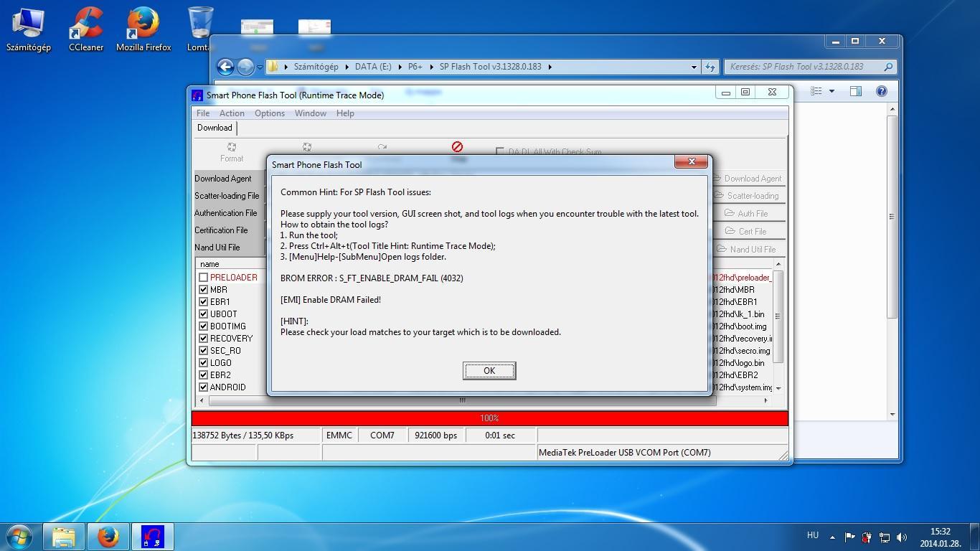The height and width of the screenshot is (551, 980).
Task: Click the Cert File browse button
Action: [x=748, y=232]
